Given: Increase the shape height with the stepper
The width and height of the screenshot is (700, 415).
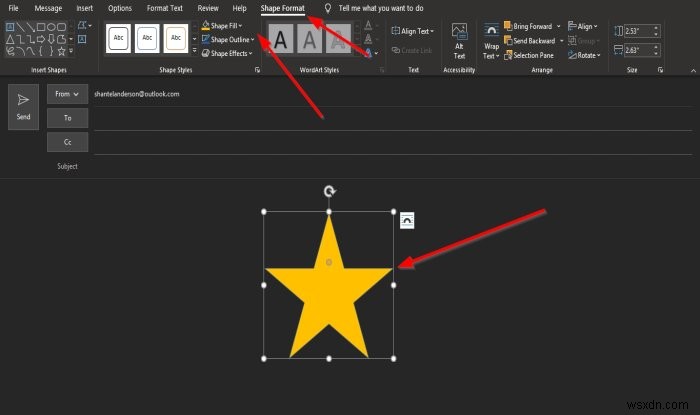Looking at the screenshot, I should tap(656, 28).
